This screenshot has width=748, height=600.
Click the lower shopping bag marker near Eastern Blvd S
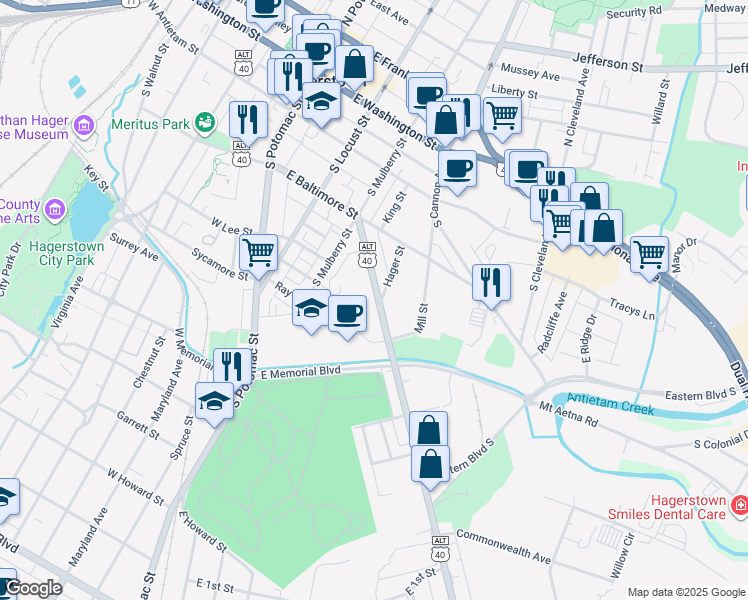pos(430,464)
